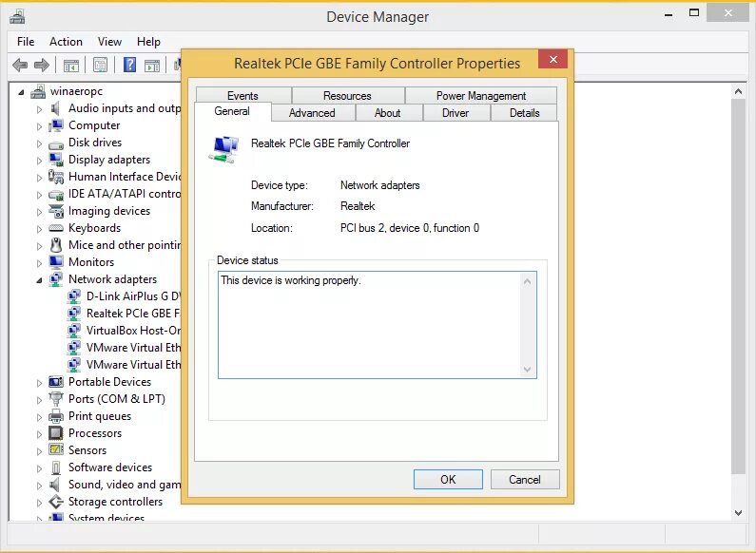
Task: Click the Processors chip icon
Action: pos(56,433)
